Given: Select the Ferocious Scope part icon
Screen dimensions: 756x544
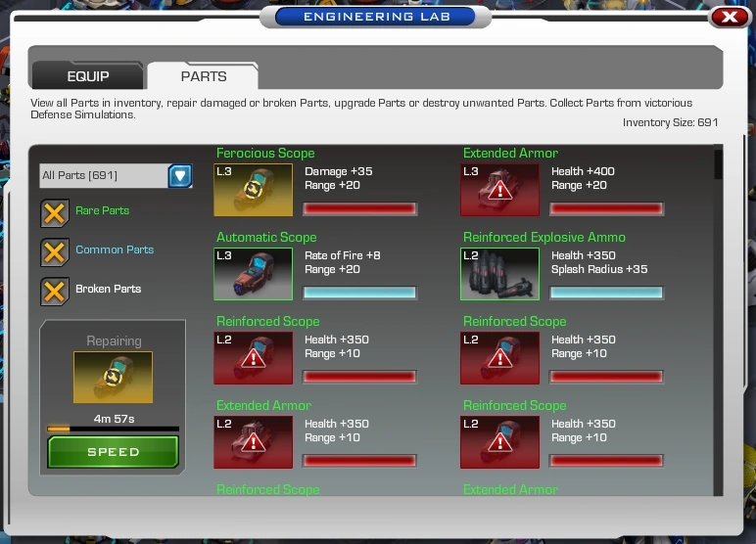Looking at the screenshot, I should click(253, 190).
